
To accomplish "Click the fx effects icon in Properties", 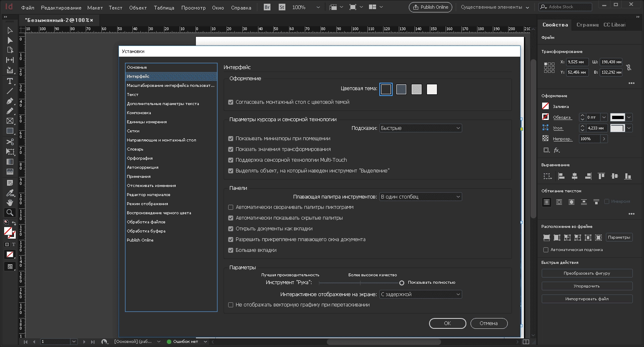I will click(x=557, y=150).
